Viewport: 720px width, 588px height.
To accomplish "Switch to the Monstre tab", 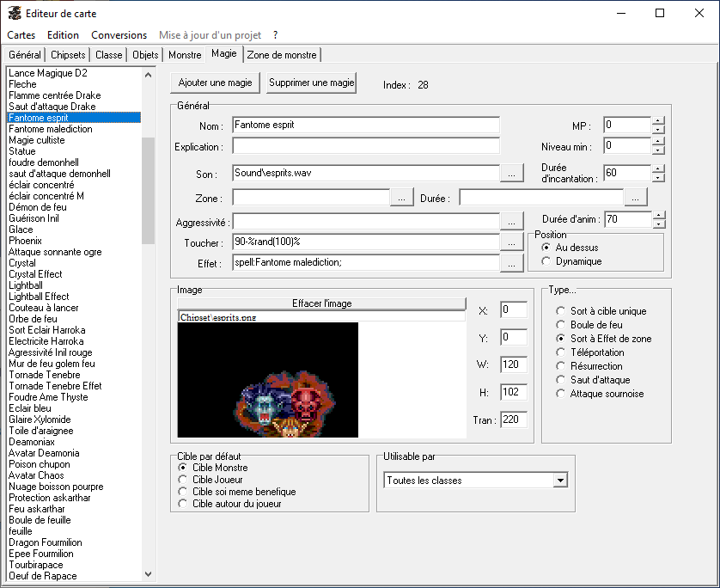I will tap(185, 55).
